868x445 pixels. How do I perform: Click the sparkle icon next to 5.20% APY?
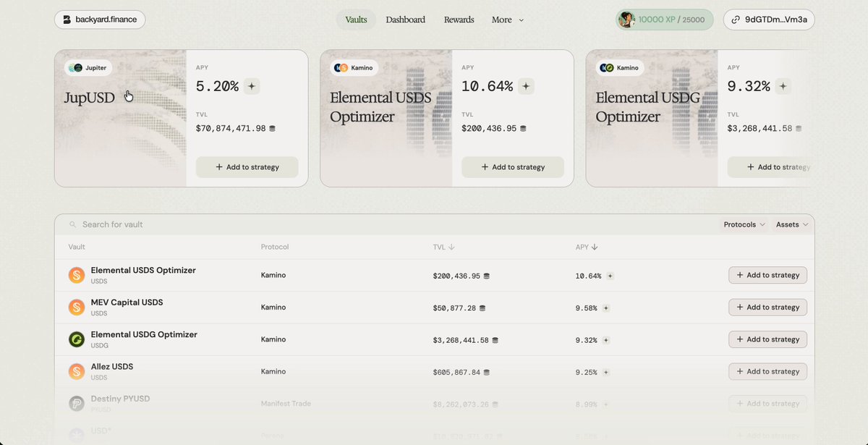252,86
